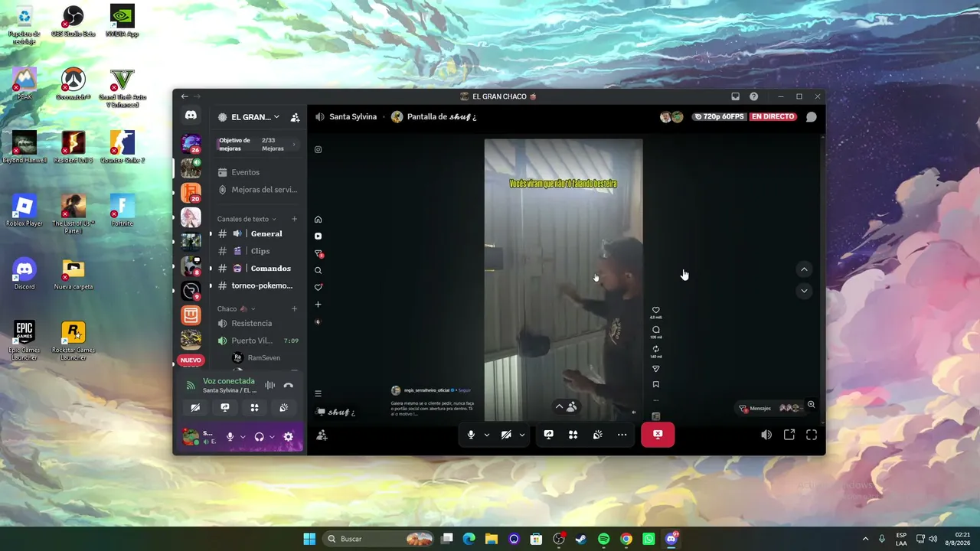Open Mejoras del servidor
Screen dimensions: 980x551
[257, 190]
